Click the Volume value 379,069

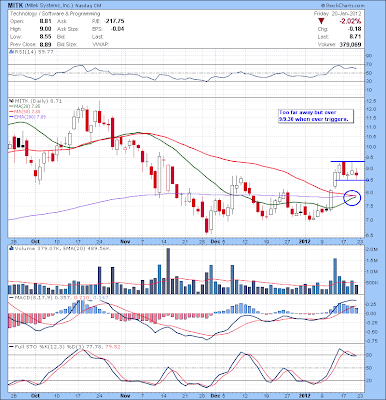tap(350, 44)
